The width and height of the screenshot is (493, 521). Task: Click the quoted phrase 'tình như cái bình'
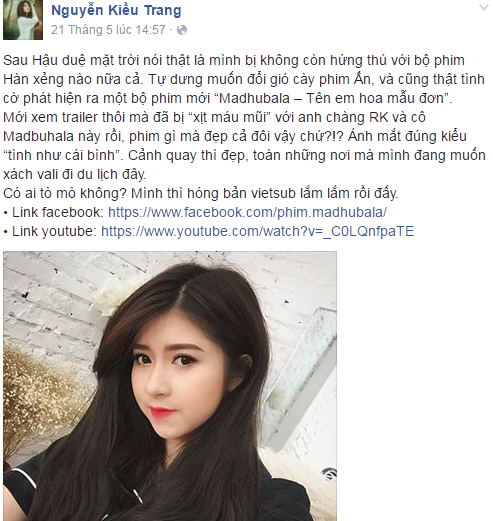point(63,155)
